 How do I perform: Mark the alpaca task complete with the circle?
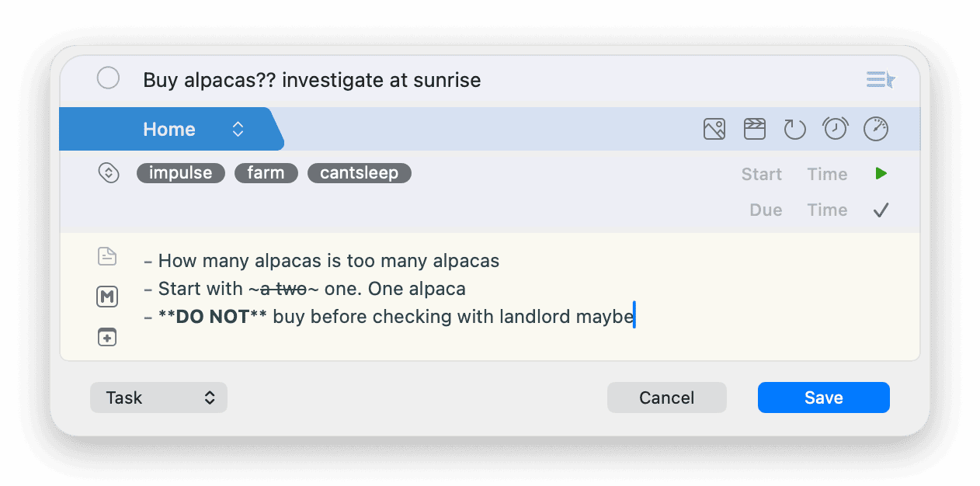pyautogui.click(x=108, y=78)
